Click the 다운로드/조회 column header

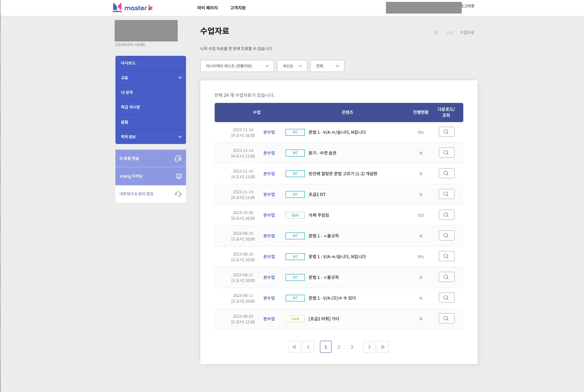[446, 112]
